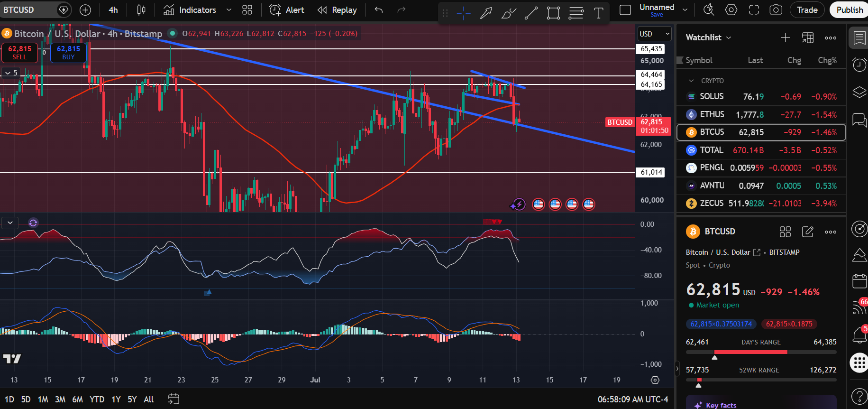Viewport: 868px width, 409px height.
Task: Expand the indicator favorites chevron
Action: coord(229,10)
